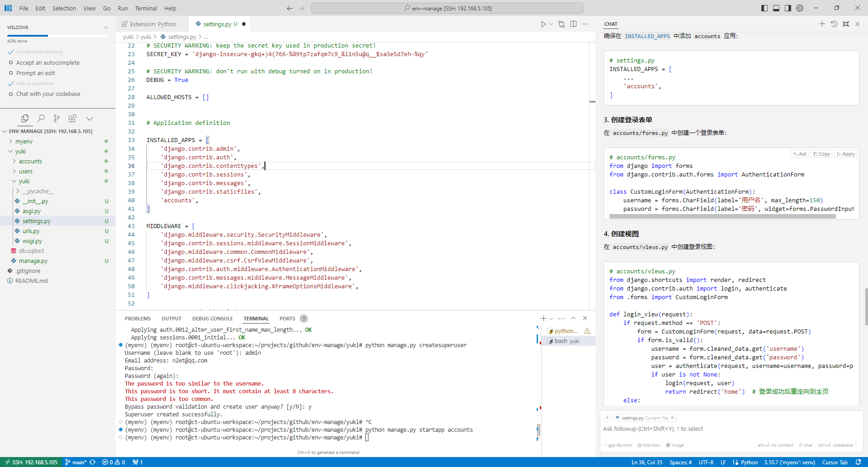Open terminal launch profile dropdown

pyautogui.click(x=551, y=319)
